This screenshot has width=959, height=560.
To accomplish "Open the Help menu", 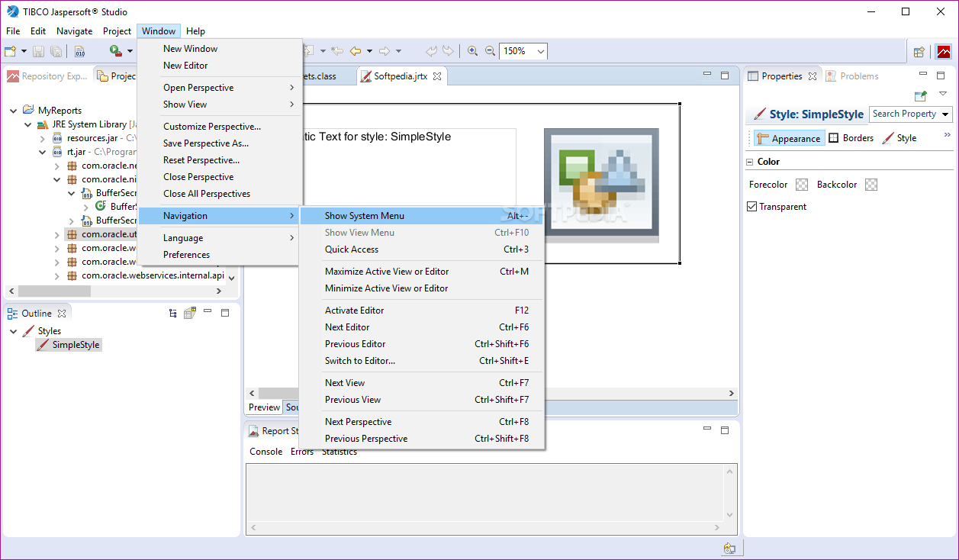I will pos(195,31).
